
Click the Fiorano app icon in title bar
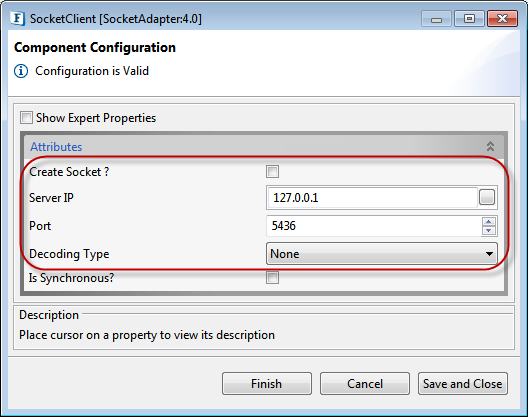(x=17, y=19)
